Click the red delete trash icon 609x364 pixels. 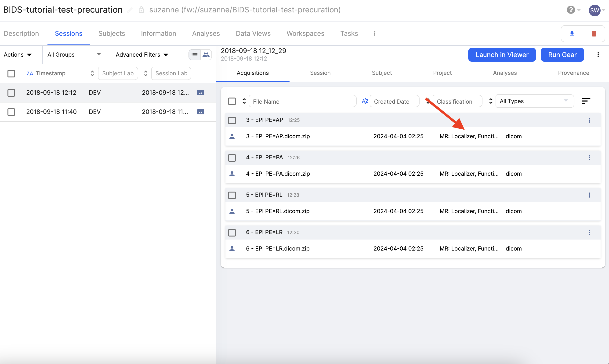594,34
